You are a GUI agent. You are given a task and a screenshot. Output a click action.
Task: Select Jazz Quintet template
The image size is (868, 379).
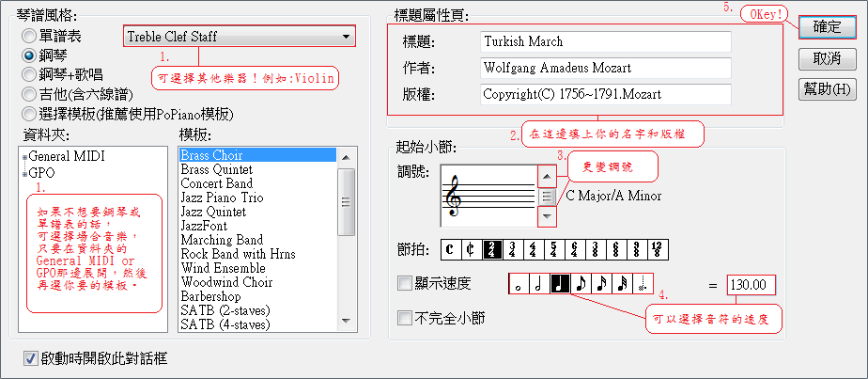click(257, 212)
